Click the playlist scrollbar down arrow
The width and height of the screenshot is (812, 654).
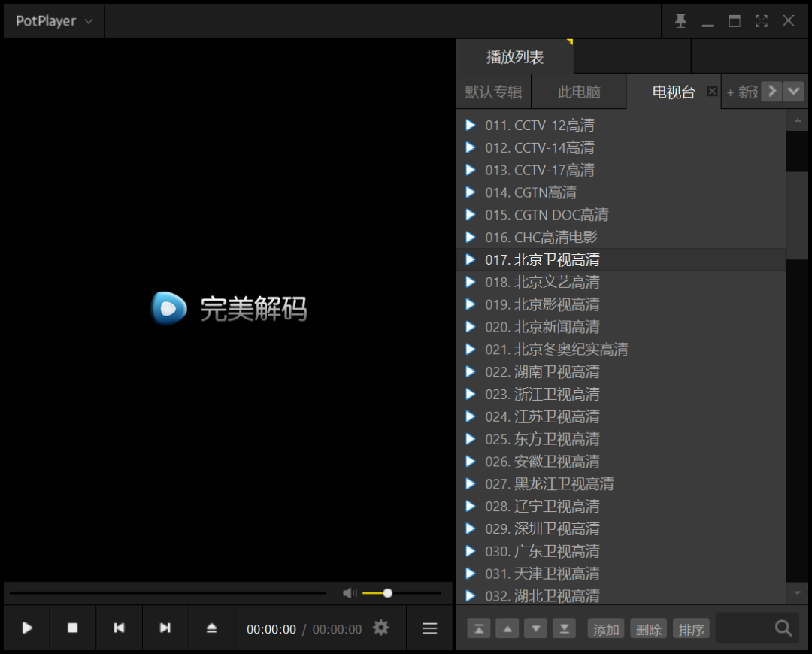pyautogui.click(x=797, y=593)
